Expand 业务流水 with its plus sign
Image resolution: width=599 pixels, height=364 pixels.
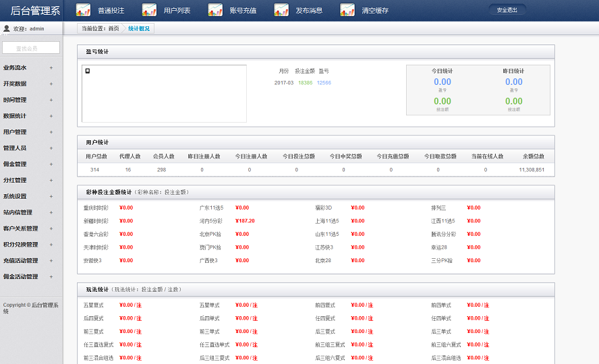(x=51, y=67)
